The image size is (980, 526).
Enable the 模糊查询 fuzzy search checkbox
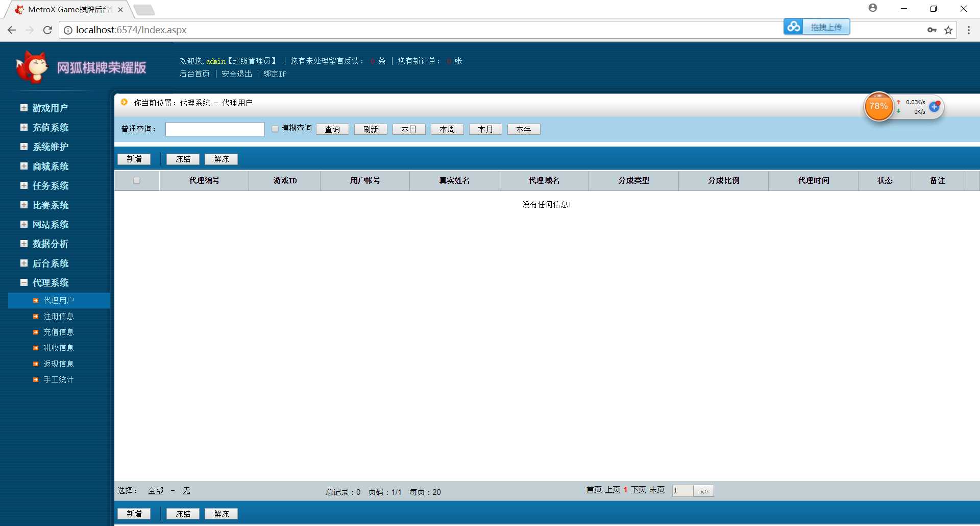pos(275,129)
